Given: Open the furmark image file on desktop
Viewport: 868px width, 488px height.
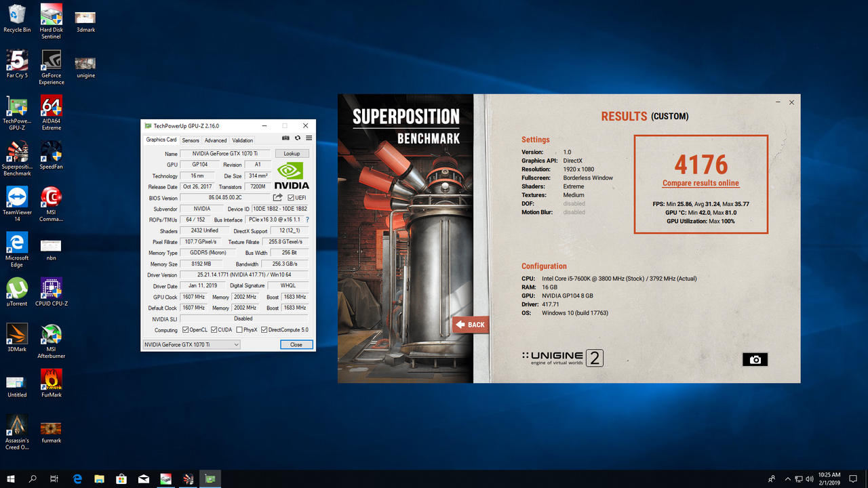Looking at the screenshot, I should click(x=52, y=432).
